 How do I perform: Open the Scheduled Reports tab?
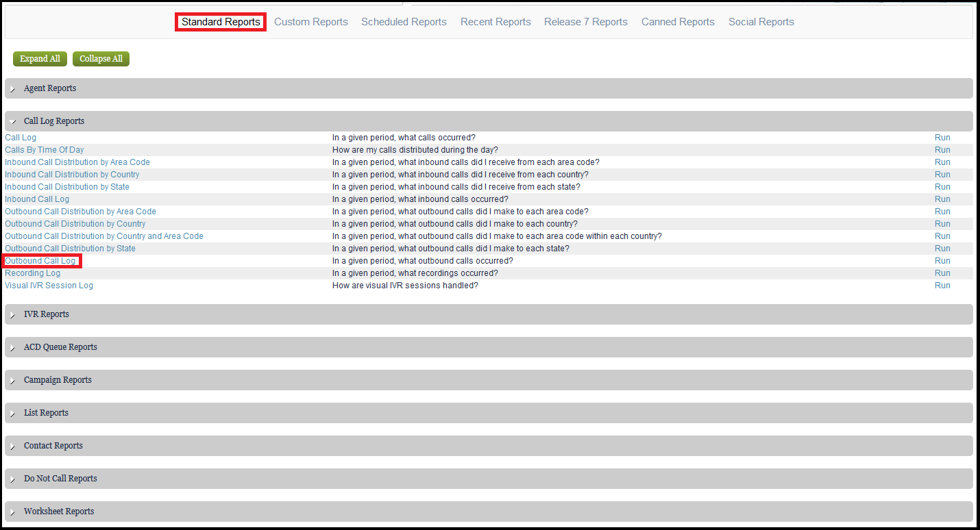click(404, 22)
